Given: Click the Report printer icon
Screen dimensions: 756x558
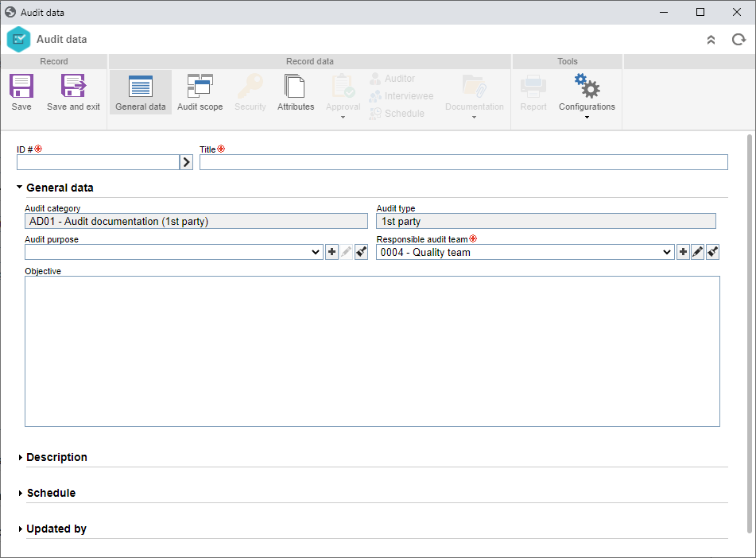Looking at the screenshot, I should click(x=533, y=87).
